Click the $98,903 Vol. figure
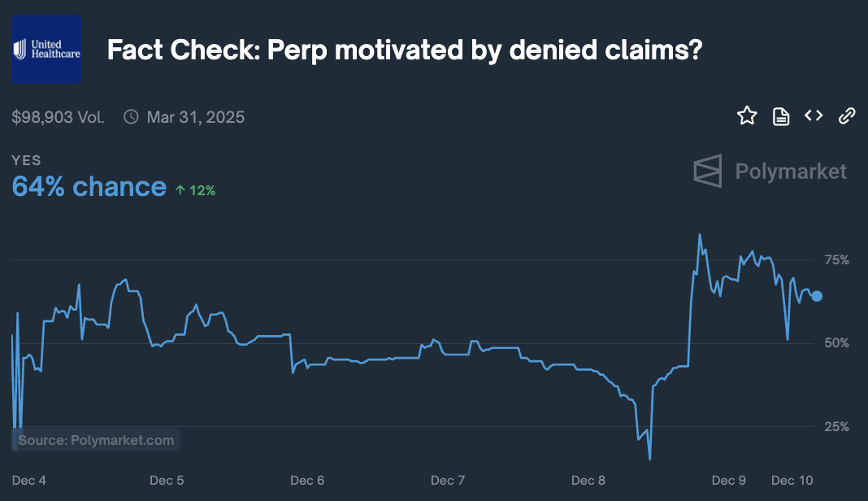The height and width of the screenshot is (501, 868). [58, 117]
